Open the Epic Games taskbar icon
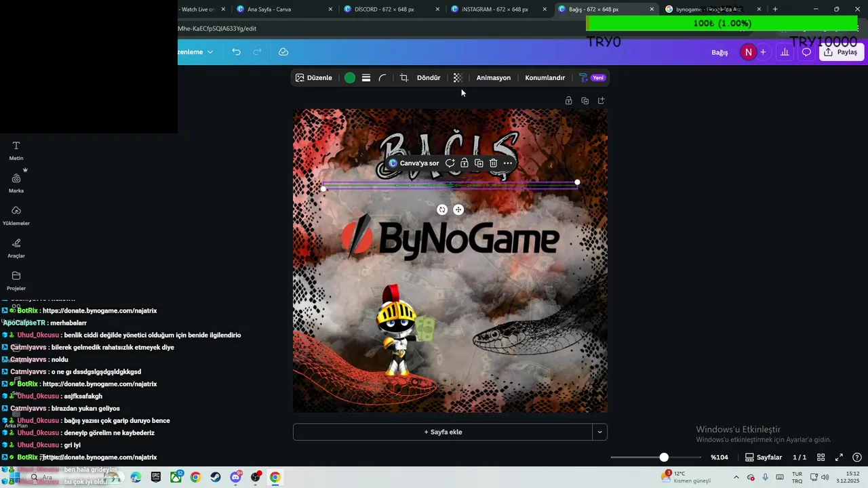 pos(156,477)
